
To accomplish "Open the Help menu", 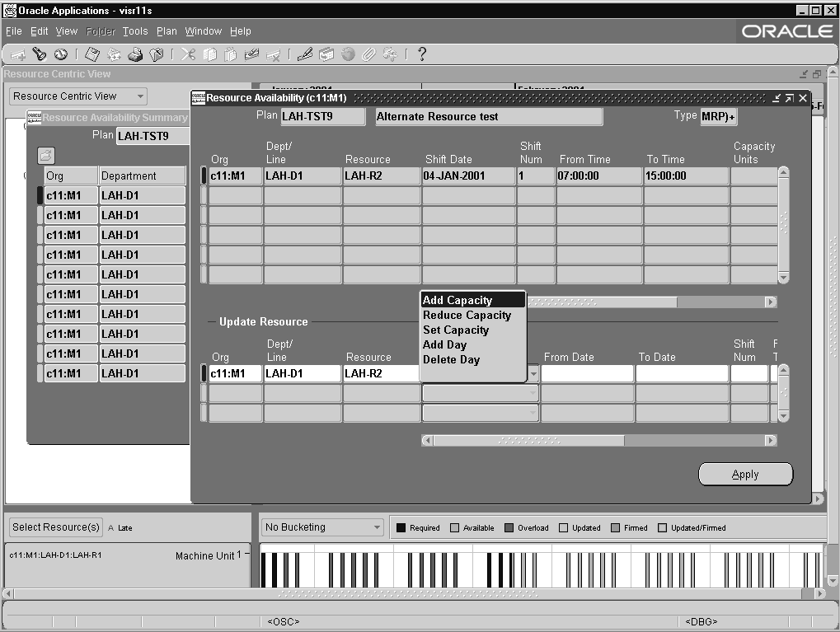I will 241,31.
